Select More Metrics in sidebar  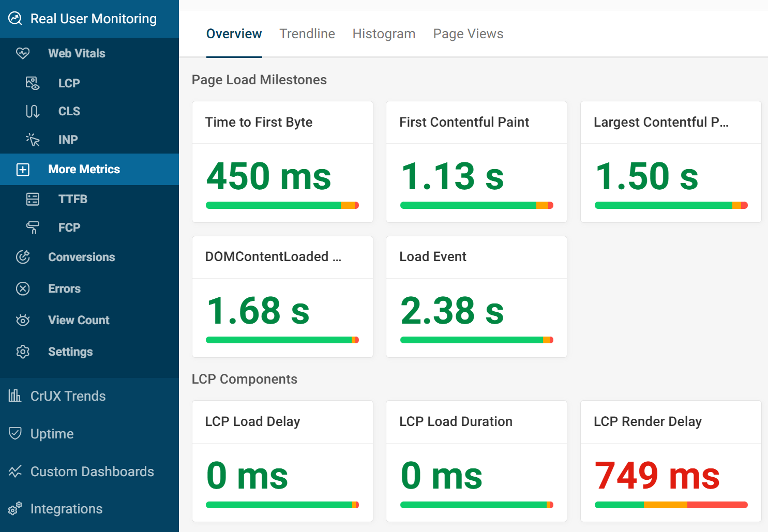(x=89, y=170)
